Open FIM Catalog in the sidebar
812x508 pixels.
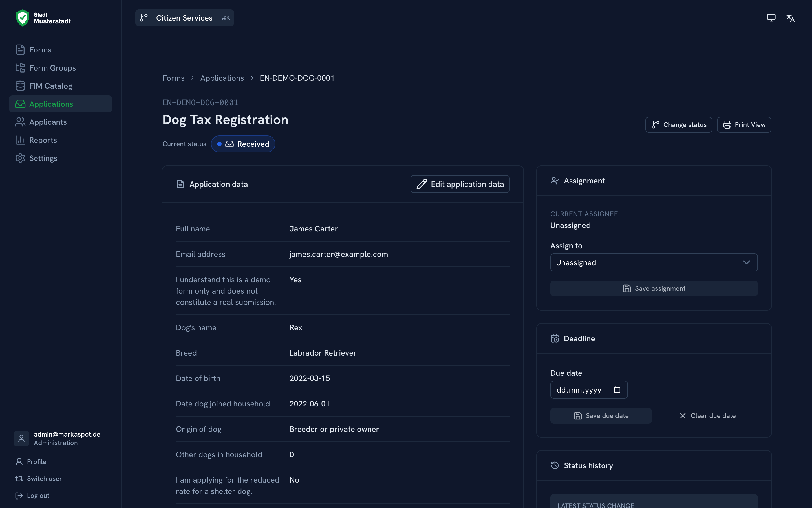tap(60, 86)
